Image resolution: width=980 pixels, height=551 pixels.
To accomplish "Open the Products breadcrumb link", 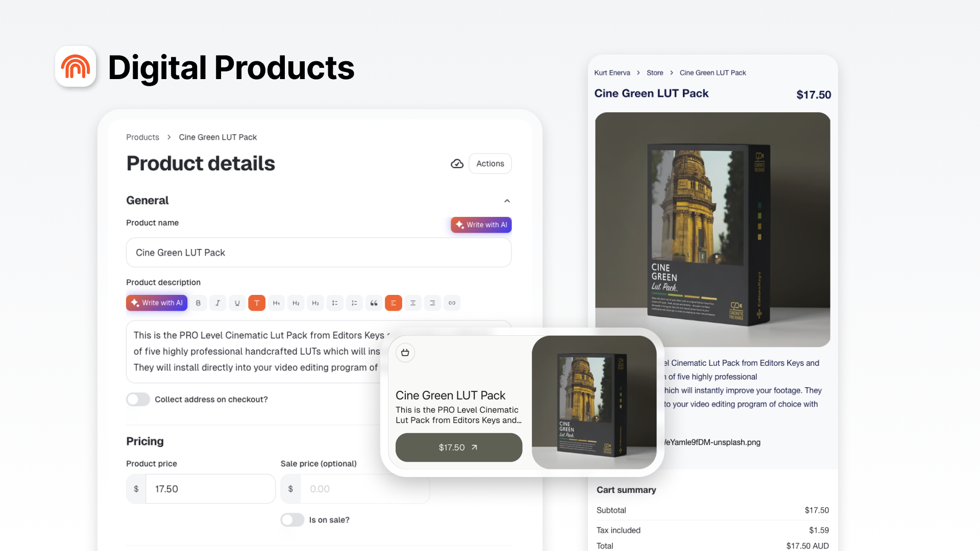I will point(142,137).
